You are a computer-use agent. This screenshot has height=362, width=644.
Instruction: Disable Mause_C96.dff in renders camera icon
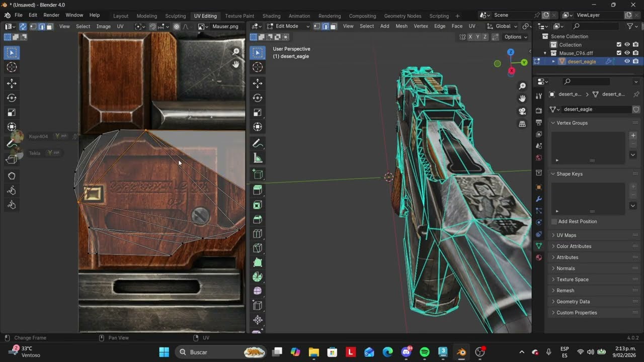(635, 53)
